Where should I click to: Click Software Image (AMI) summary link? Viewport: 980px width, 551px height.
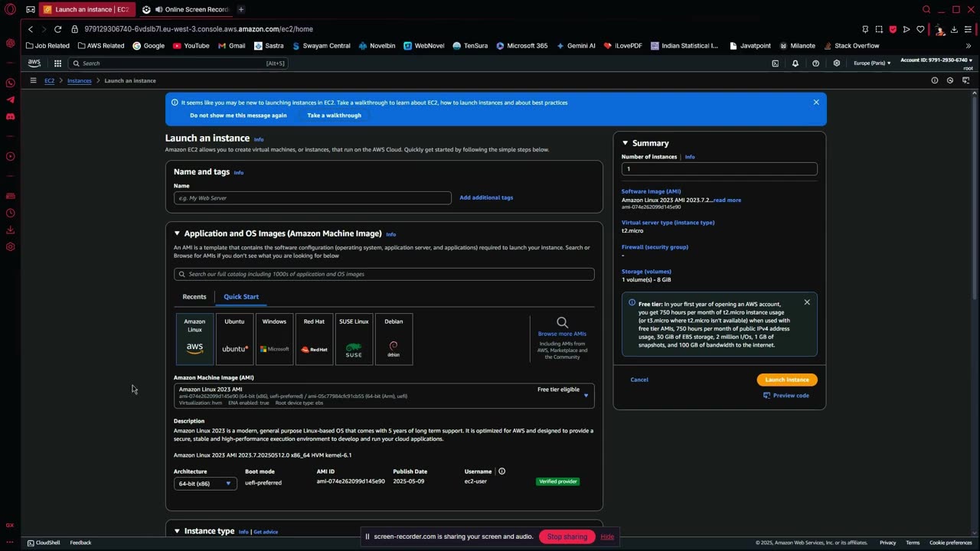click(x=651, y=191)
